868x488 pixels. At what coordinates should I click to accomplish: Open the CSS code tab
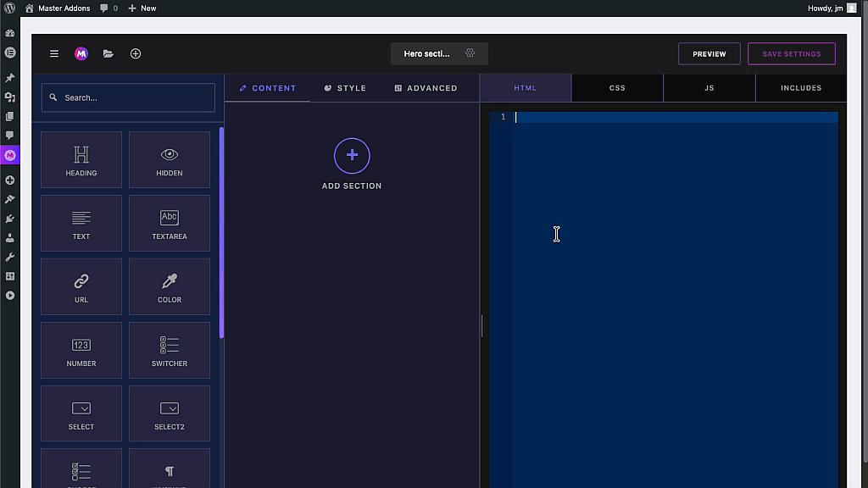pos(617,88)
